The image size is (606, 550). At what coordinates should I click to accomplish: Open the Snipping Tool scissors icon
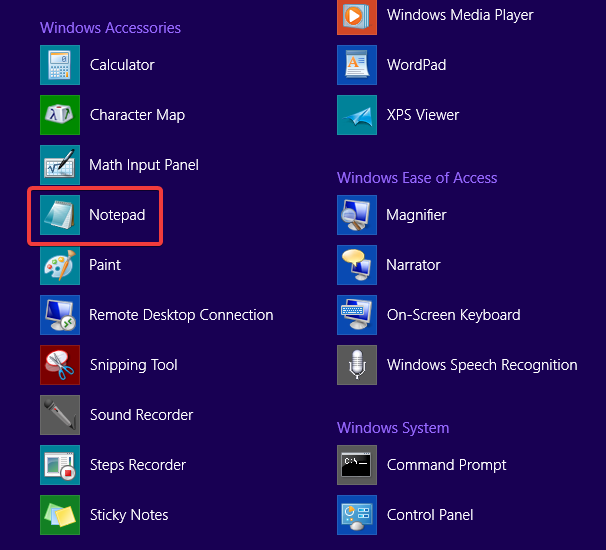[x=60, y=365]
